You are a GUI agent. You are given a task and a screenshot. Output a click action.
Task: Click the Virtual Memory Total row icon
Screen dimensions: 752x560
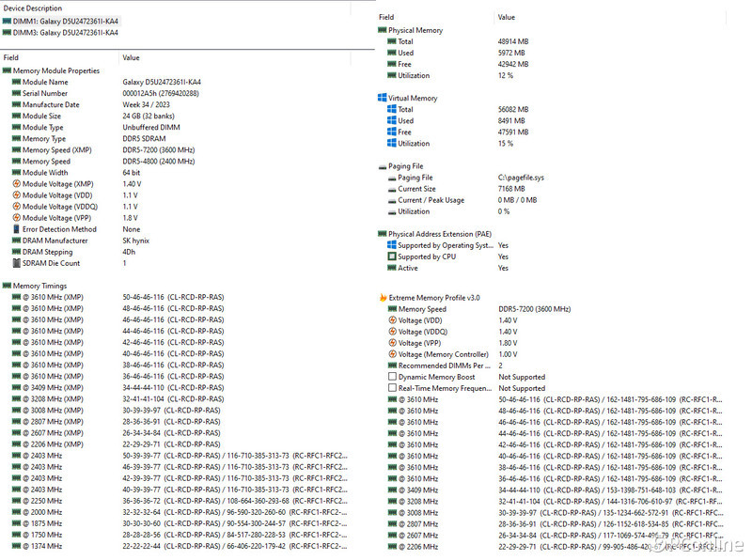[392, 109]
